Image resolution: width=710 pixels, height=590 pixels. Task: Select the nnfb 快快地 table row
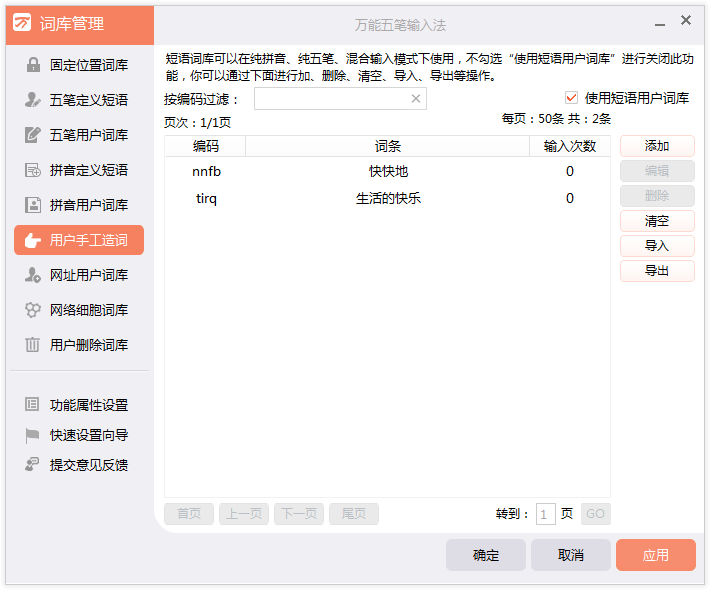387,171
